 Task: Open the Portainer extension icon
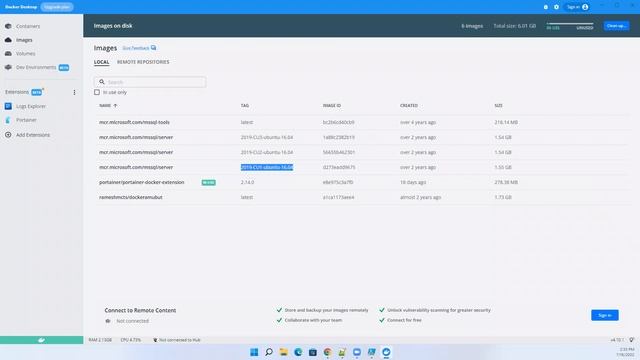coord(8,120)
